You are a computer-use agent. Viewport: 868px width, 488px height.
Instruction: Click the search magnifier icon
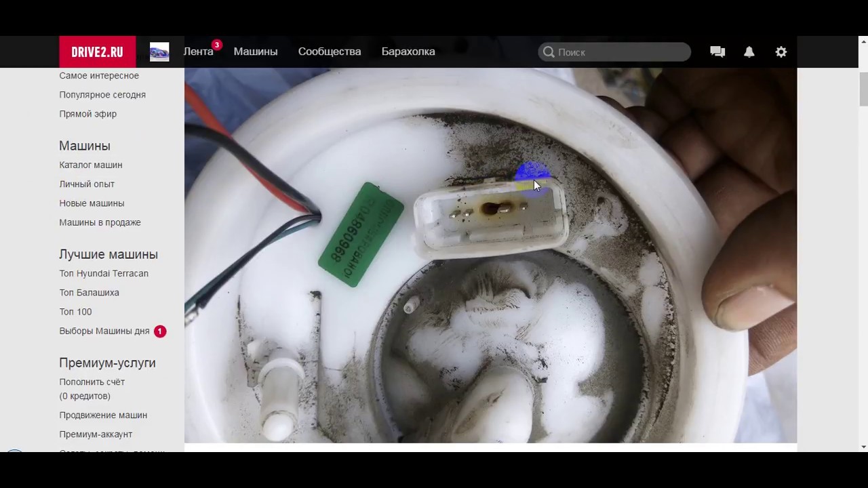point(549,52)
